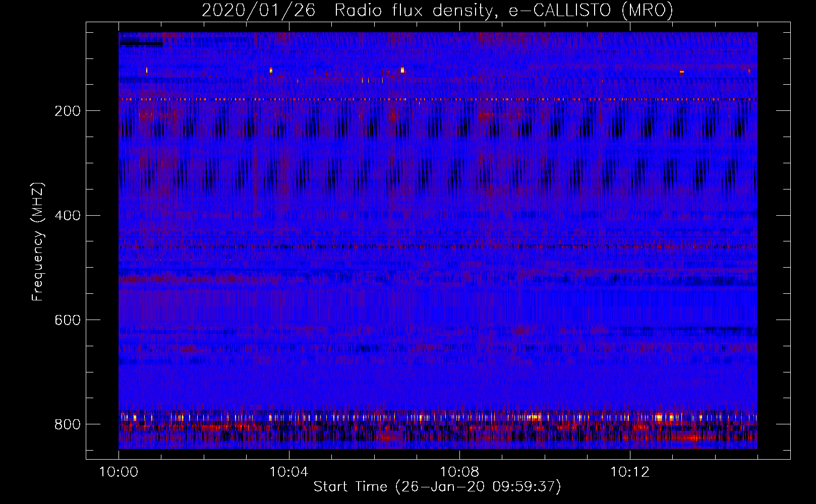Click the 'Start Time (26-Jan-20 09:59:37)' label
Image resolution: width=816 pixels, height=504 pixels.
437,487
